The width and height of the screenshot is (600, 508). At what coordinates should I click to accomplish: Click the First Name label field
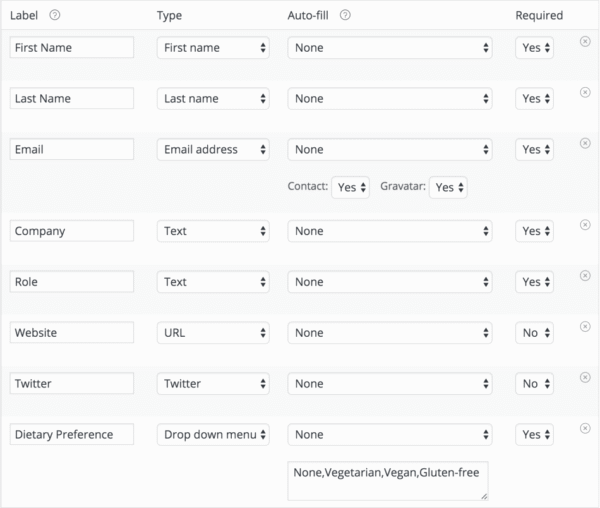click(72, 47)
